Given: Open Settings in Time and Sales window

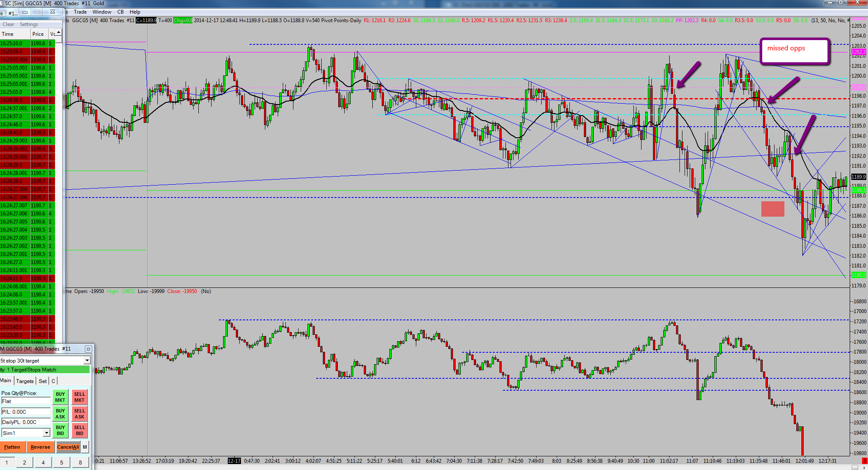Looking at the screenshot, I should 29,24.
